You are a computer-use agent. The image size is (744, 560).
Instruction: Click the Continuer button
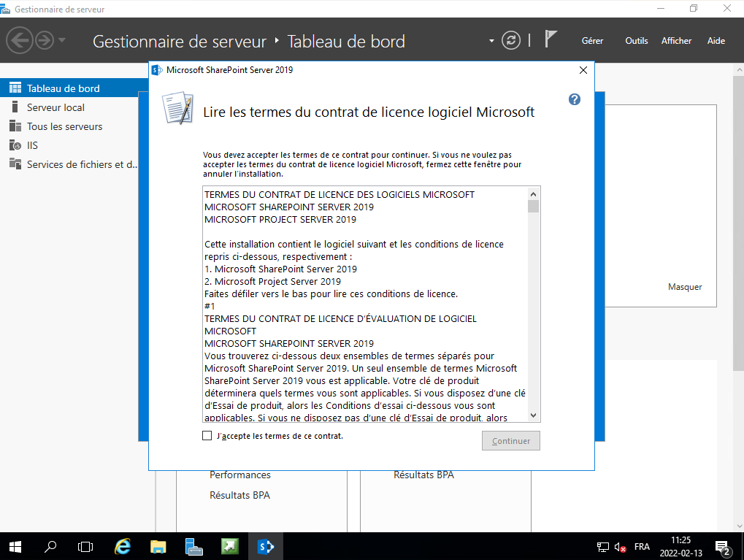[x=510, y=441]
